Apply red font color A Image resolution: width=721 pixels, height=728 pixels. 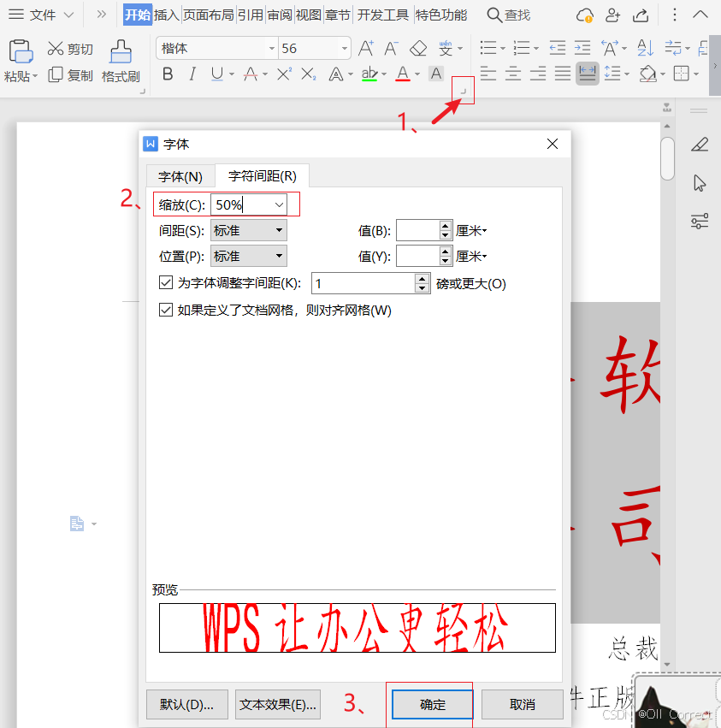click(403, 74)
